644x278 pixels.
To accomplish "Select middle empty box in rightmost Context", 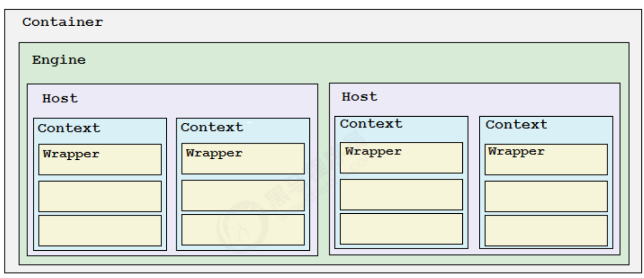I will [x=546, y=196].
